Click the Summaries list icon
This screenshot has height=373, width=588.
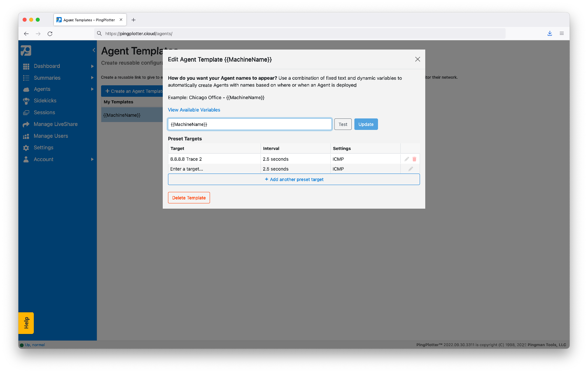click(26, 78)
